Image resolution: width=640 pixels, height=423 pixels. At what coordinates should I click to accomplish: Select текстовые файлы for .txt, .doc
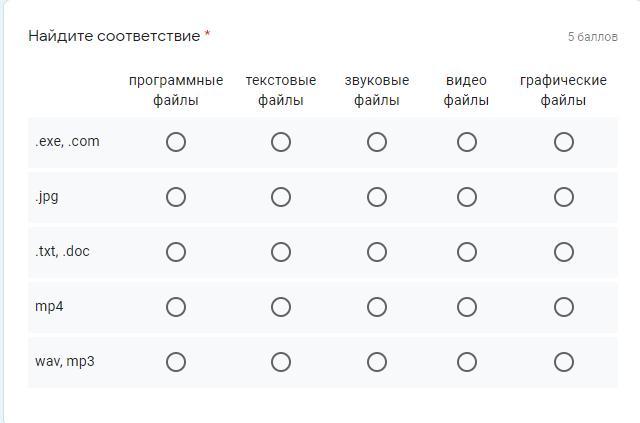(281, 252)
